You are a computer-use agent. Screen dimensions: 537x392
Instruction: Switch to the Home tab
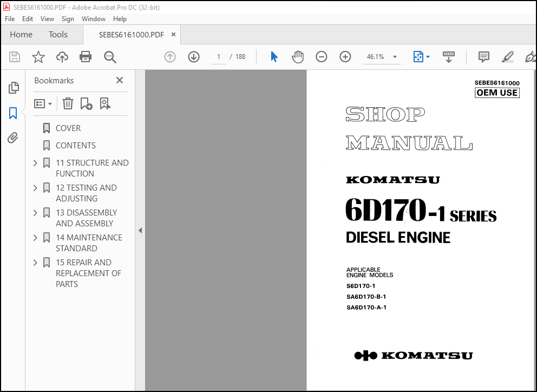(x=21, y=35)
